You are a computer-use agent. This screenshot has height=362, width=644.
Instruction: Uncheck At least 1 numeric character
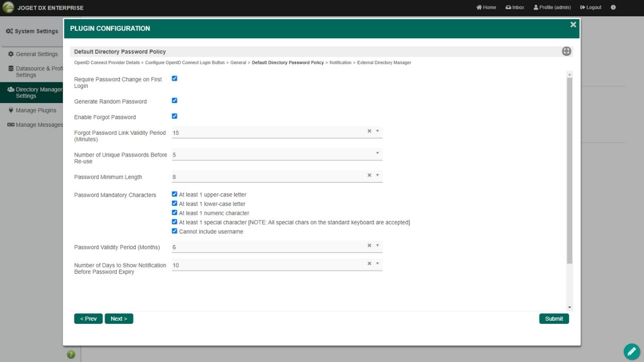(x=175, y=213)
